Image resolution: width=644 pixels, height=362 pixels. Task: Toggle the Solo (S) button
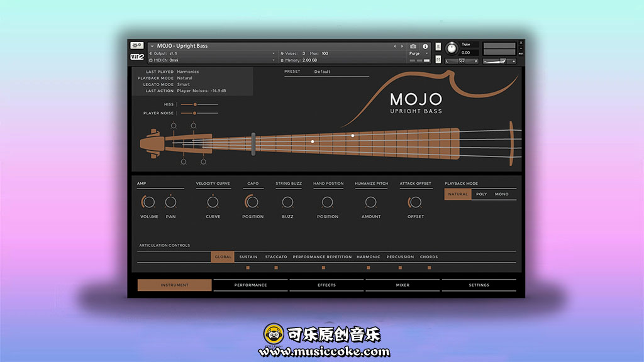(438, 47)
